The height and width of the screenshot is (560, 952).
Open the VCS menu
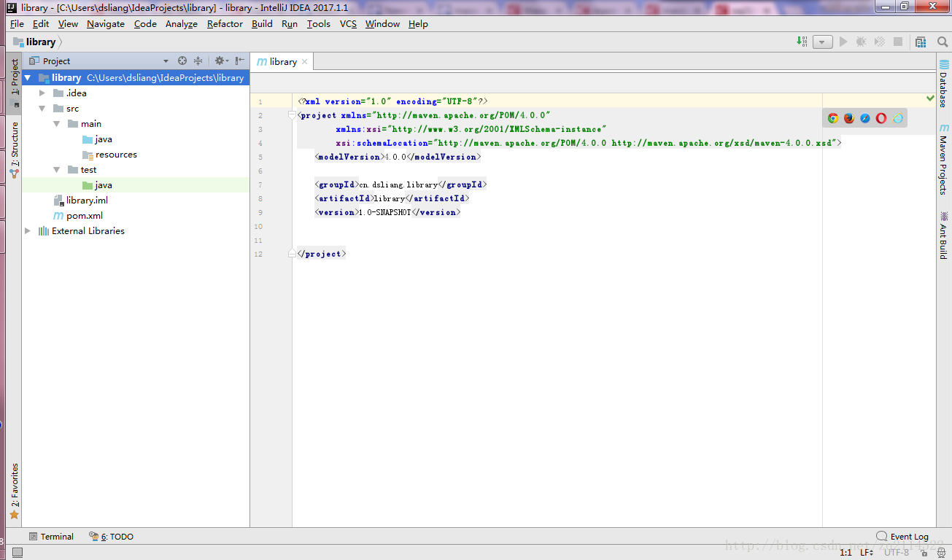point(348,24)
